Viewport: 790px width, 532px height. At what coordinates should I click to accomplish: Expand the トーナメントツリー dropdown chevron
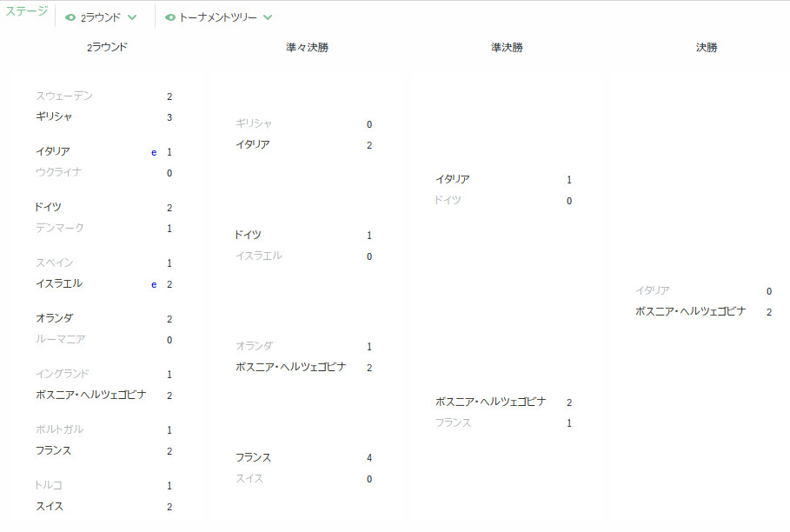tap(268, 17)
